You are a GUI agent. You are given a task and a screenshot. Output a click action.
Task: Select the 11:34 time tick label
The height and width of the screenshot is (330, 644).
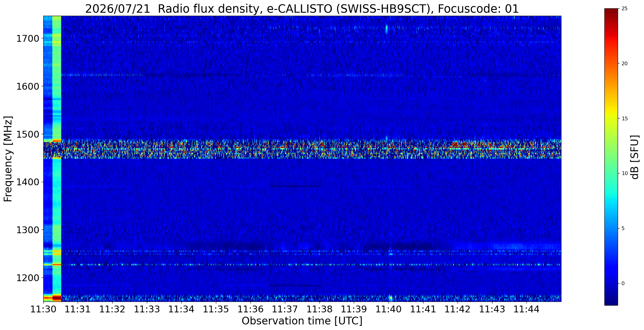[181, 309]
